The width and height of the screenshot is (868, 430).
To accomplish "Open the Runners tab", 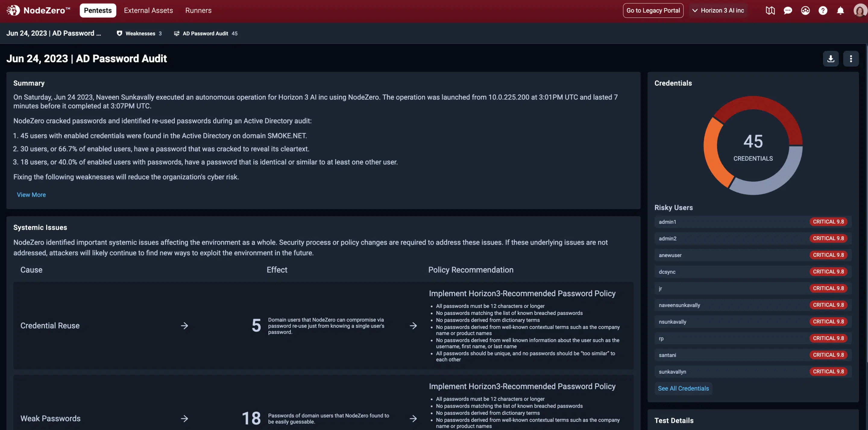I will click(x=198, y=11).
